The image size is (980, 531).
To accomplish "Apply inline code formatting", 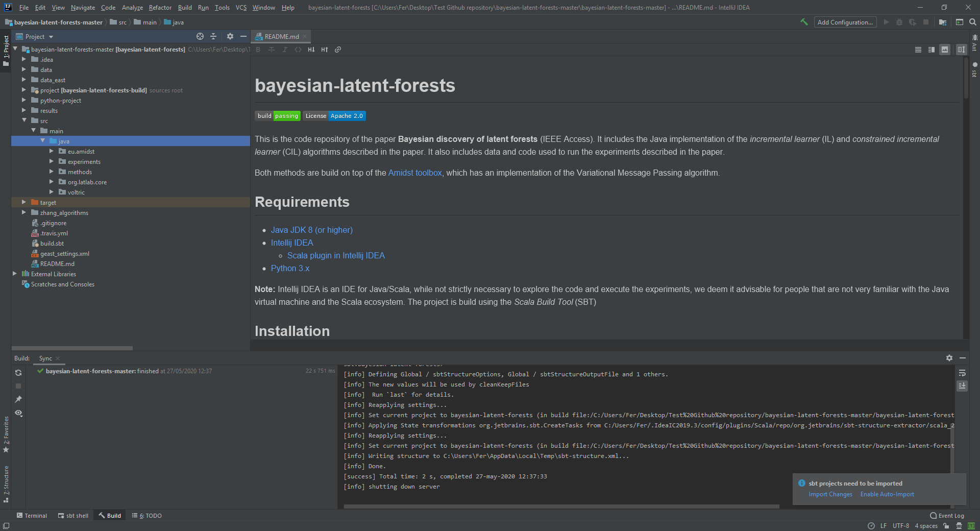I will coord(298,50).
